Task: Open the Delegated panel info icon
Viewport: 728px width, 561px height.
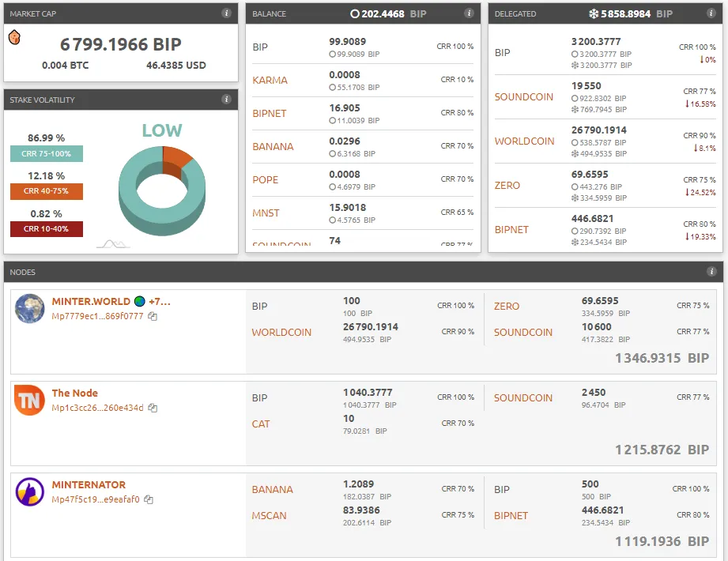Action: click(x=711, y=13)
